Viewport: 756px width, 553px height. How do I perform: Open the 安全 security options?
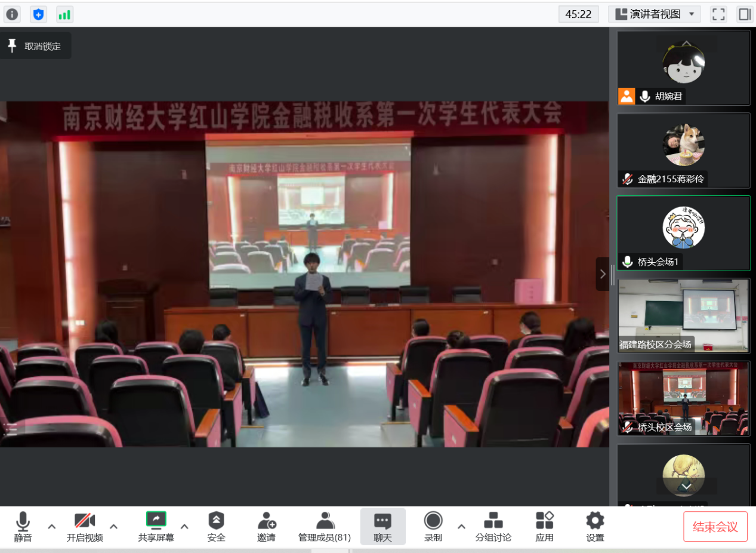(x=216, y=527)
